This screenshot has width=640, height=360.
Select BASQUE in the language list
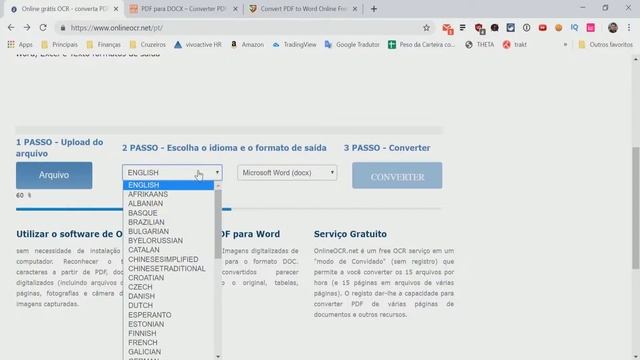pos(168,213)
